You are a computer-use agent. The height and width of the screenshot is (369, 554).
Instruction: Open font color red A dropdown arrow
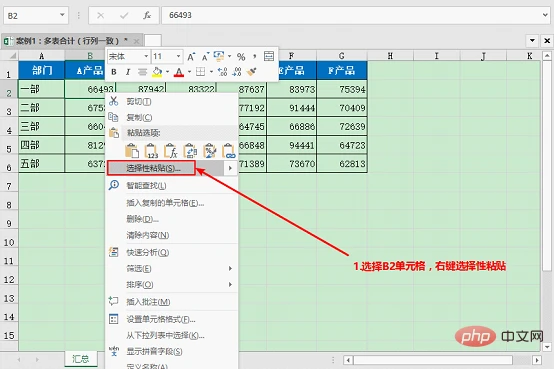189,72
